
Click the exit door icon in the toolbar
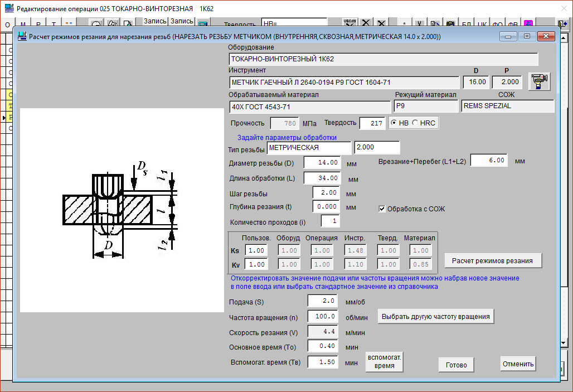click(562, 24)
